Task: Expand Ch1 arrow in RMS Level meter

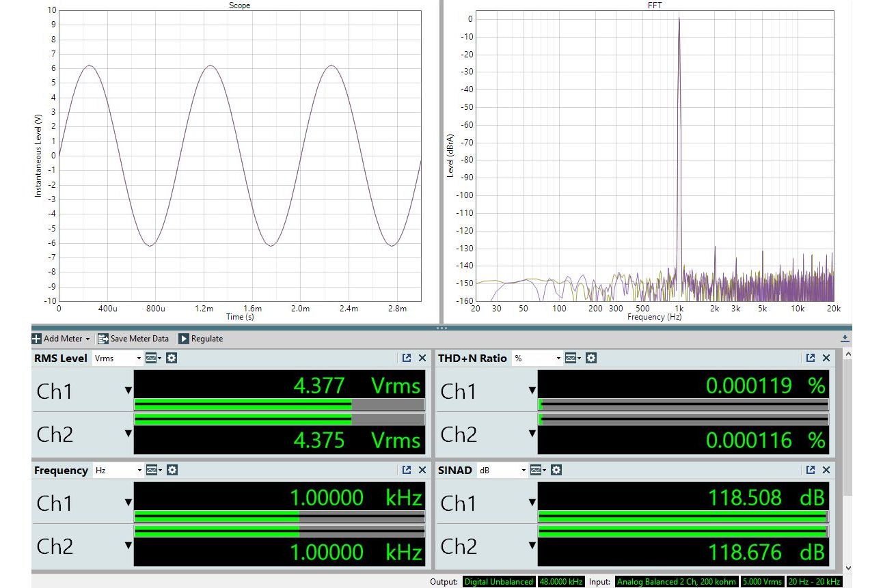Action: pyautogui.click(x=128, y=391)
